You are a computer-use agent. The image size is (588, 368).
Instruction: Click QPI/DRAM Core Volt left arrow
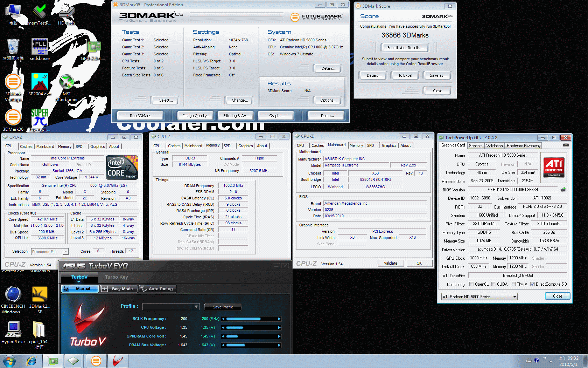click(223, 336)
